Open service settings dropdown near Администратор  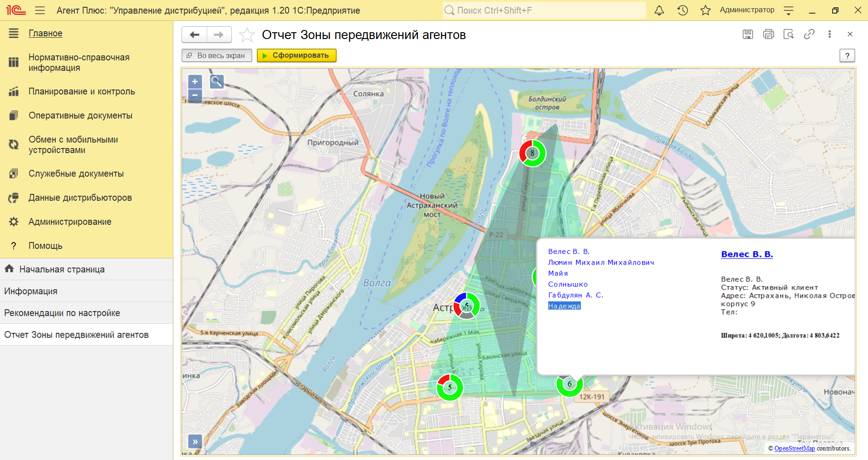(789, 10)
